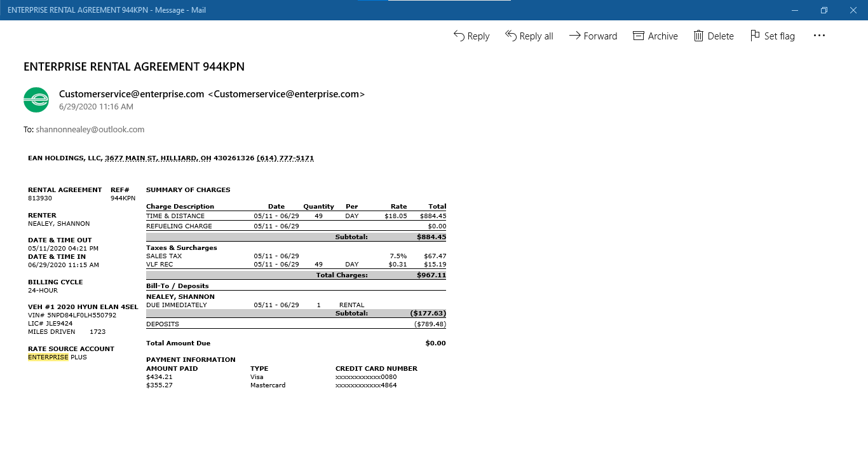Image resolution: width=868 pixels, height=463 pixels.
Task: Click the Reply text label
Action: 478,36
